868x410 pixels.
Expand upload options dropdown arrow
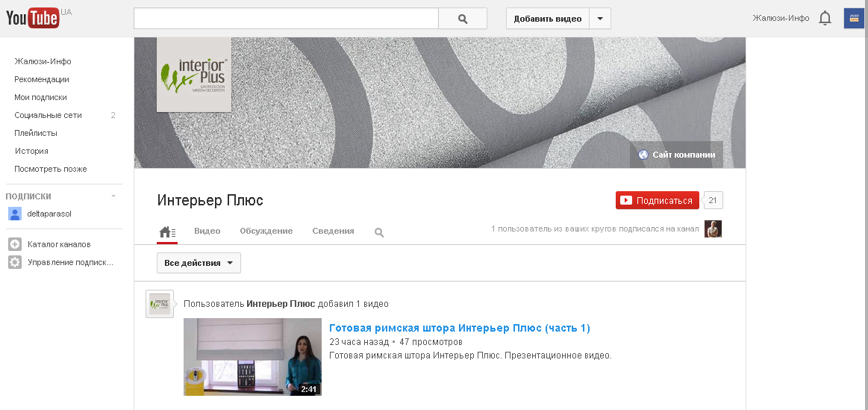(x=600, y=19)
